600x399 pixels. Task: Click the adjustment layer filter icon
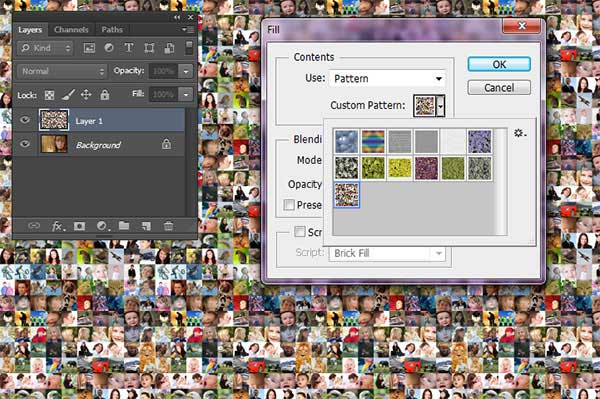[x=109, y=48]
